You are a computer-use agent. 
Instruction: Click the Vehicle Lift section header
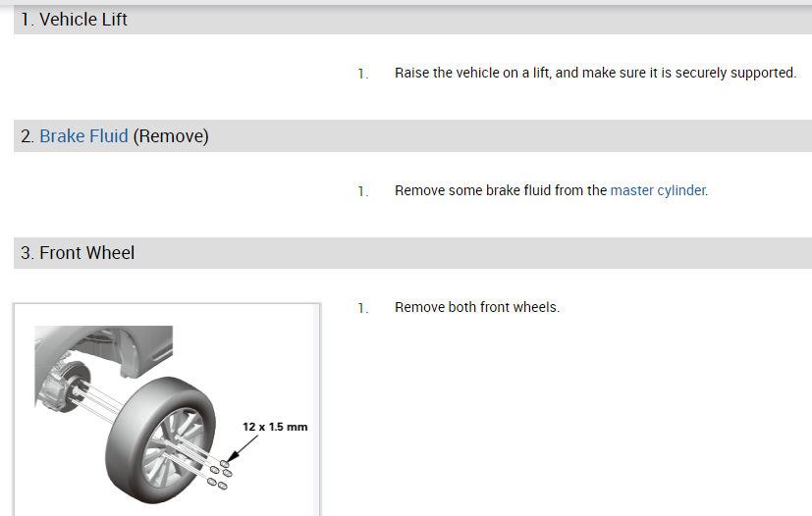tap(74, 19)
